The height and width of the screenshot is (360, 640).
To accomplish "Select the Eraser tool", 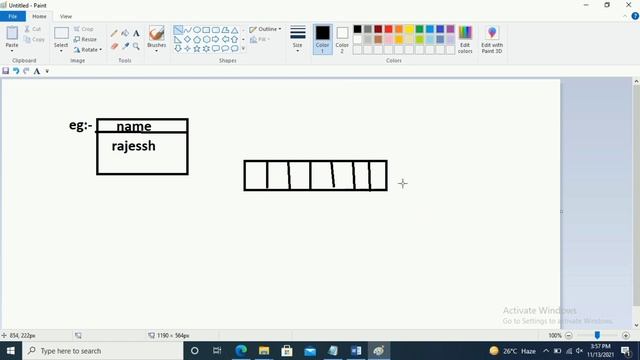I will point(114,46).
